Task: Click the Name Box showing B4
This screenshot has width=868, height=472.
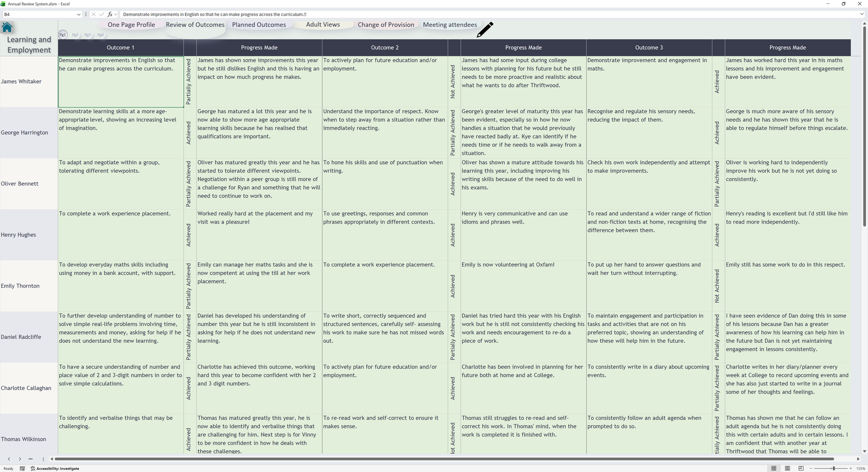Action: (39, 14)
